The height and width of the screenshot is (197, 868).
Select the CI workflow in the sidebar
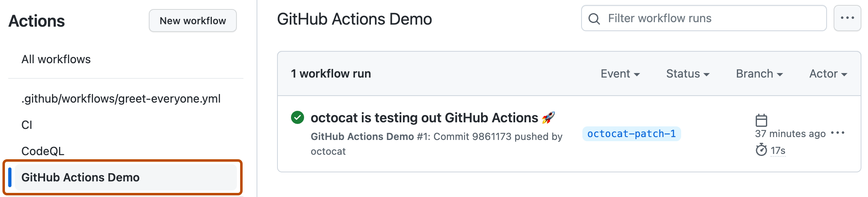pyautogui.click(x=27, y=125)
